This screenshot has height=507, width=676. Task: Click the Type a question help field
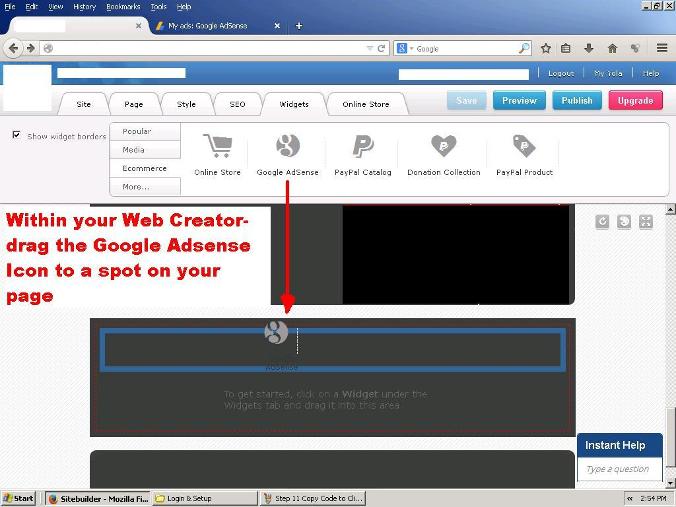click(x=620, y=469)
